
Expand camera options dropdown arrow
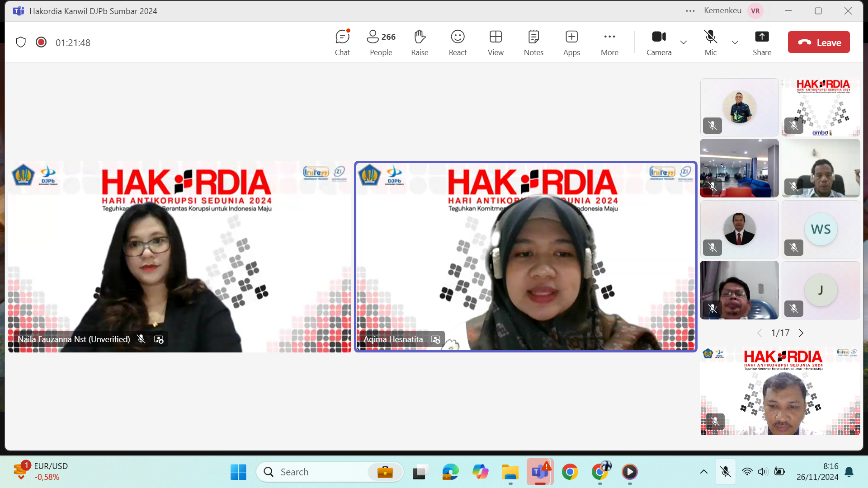pos(684,42)
